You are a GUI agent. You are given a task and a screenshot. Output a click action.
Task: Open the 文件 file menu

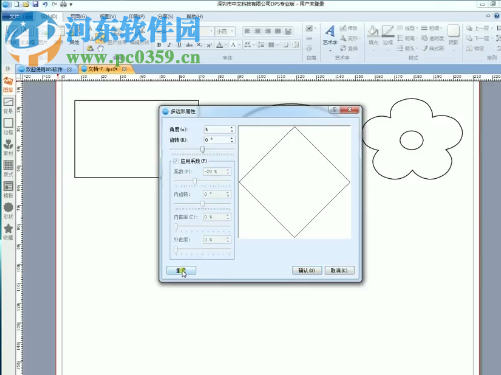click(x=17, y=16)
